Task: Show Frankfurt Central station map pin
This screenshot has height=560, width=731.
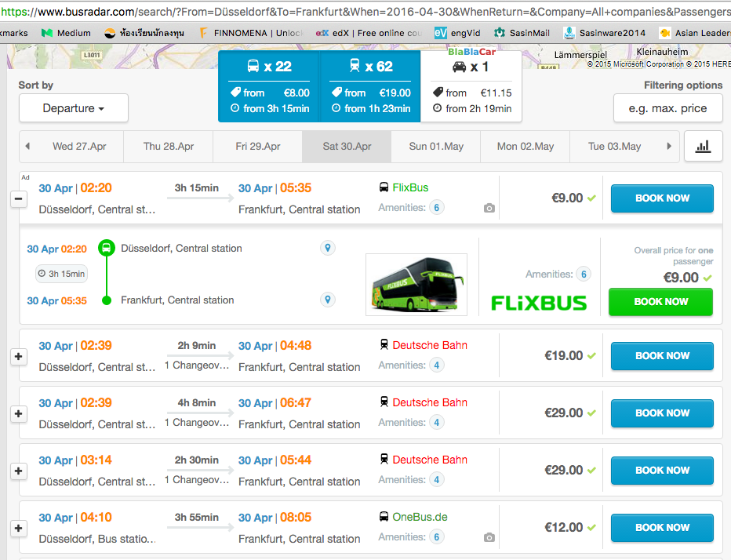Action: (328, 300)
